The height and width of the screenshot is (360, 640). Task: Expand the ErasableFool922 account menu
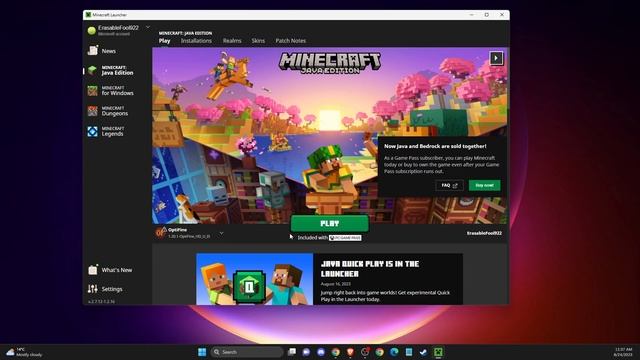pyautogui.click(x=148, y=27)
